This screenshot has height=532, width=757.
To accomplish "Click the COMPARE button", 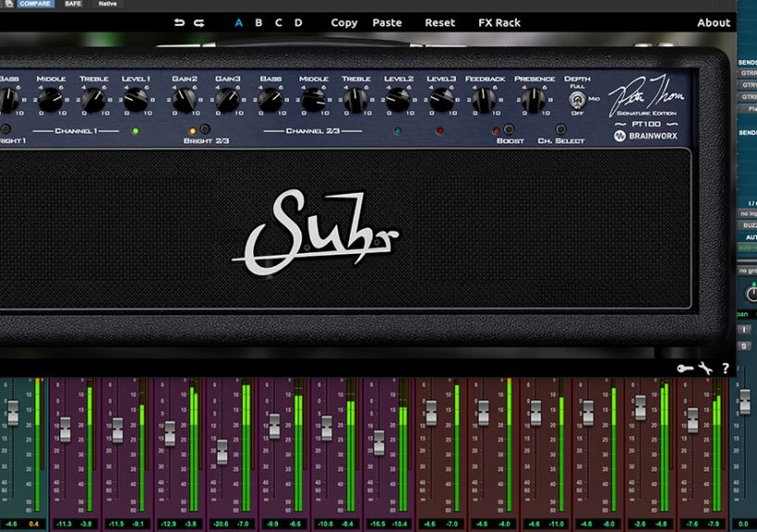I will click(x=35, y=4).
